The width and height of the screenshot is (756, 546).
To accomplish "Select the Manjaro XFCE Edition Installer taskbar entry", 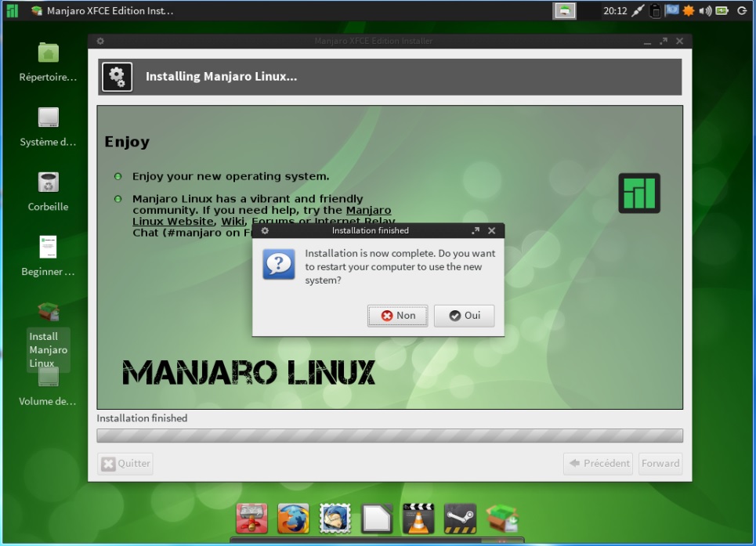I will point(102,11).
